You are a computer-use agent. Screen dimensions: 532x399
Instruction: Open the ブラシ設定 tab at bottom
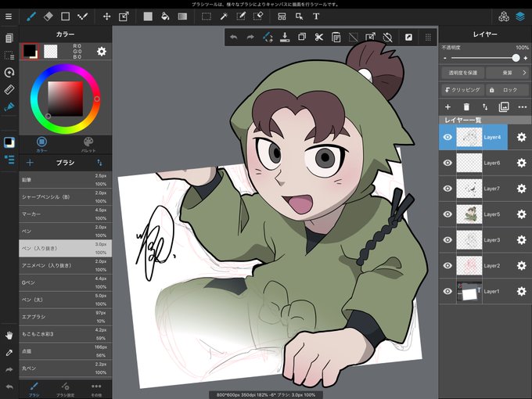[65, 389]
